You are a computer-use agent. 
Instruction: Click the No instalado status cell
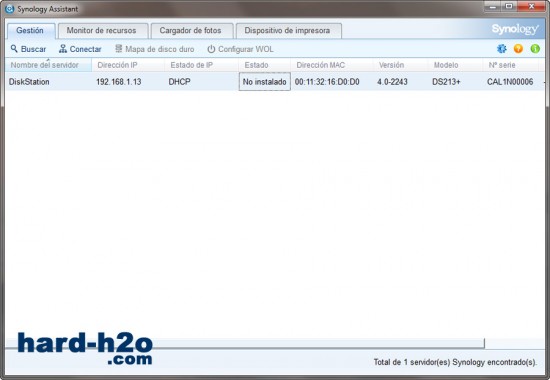265,82
